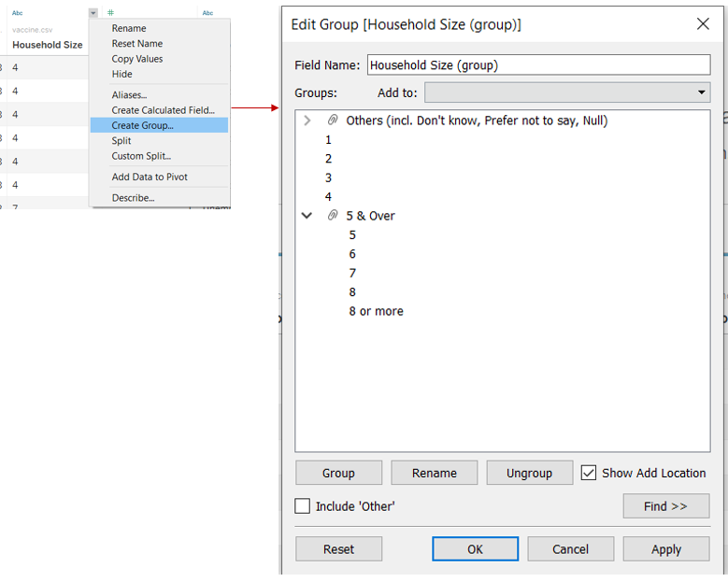
Task: Select the '8 or more' member item
Action: (377, 311)
